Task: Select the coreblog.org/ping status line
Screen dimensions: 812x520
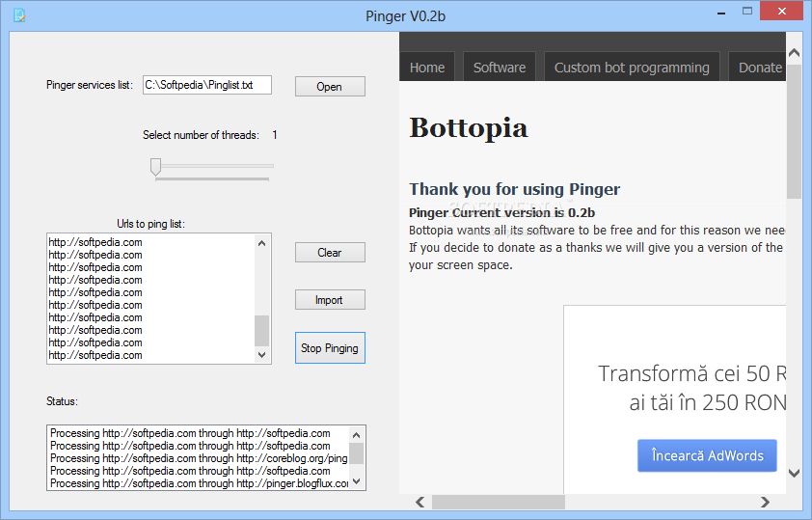Action: [x=199, y=458]
